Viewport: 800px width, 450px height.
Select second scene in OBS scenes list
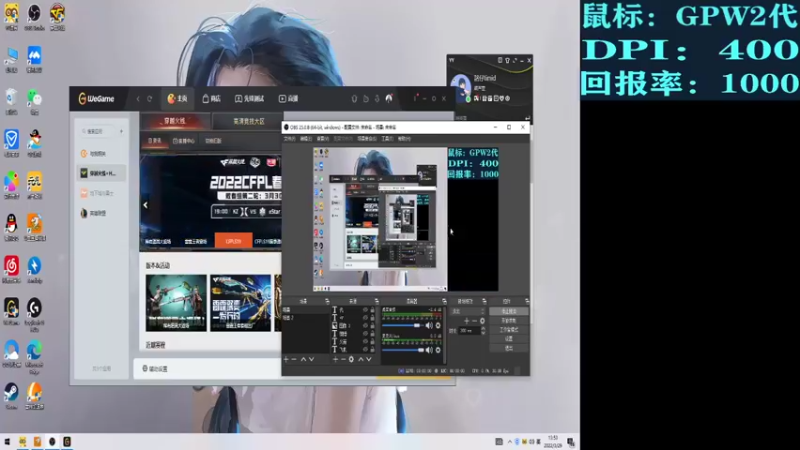coord(305,317)
